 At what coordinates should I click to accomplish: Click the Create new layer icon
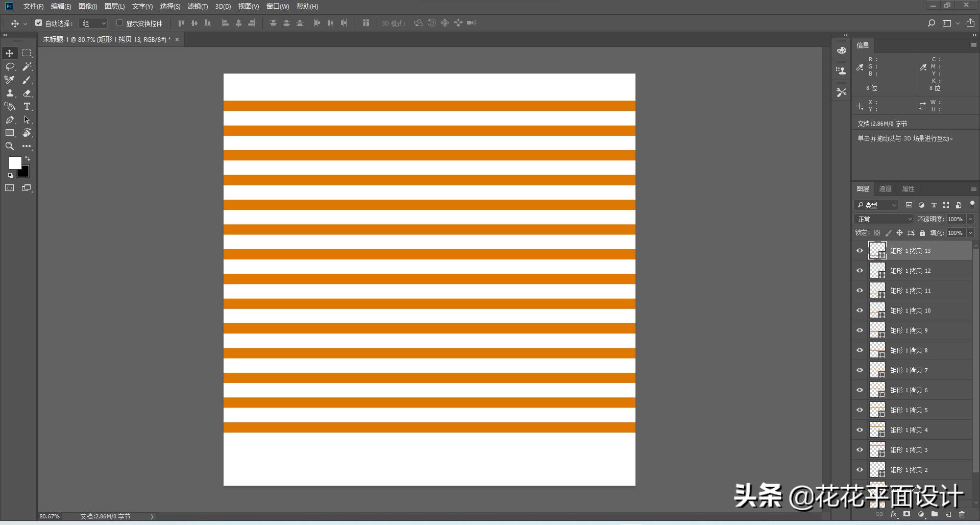click(x=948, y=515)
